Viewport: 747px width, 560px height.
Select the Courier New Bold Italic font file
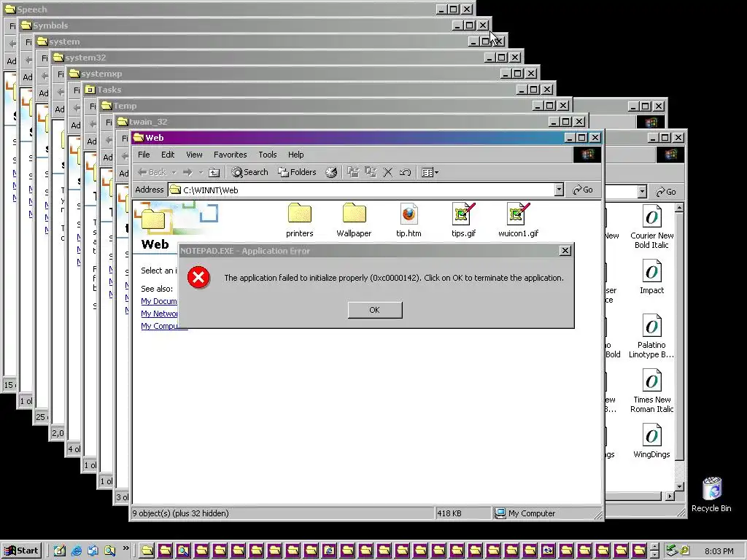(x=651, y=227)
